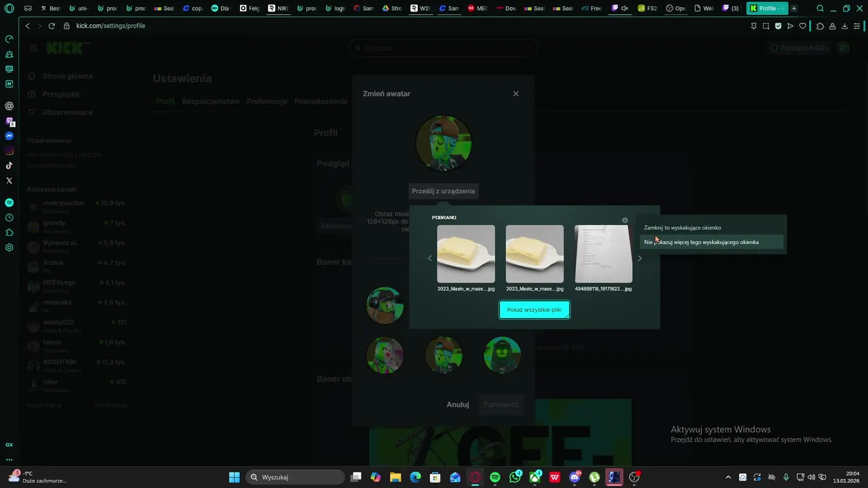Open downloads icon in browser toolbar
This screenshot has height=488, width=868.
pyautogui.click(x=844, y=26)
